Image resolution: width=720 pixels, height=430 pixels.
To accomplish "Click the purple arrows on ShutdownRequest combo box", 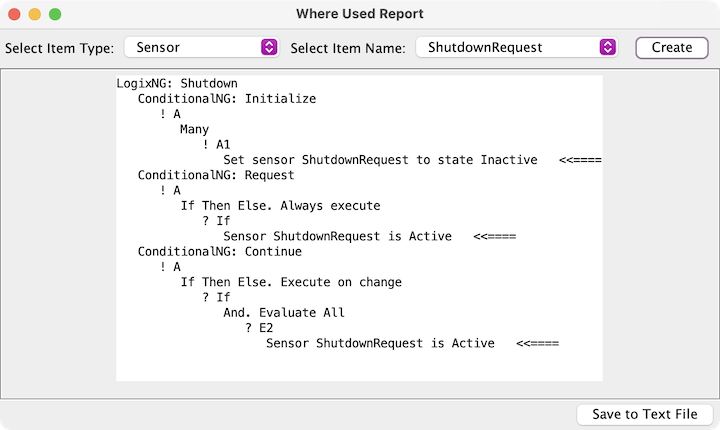I will (607, 47).
